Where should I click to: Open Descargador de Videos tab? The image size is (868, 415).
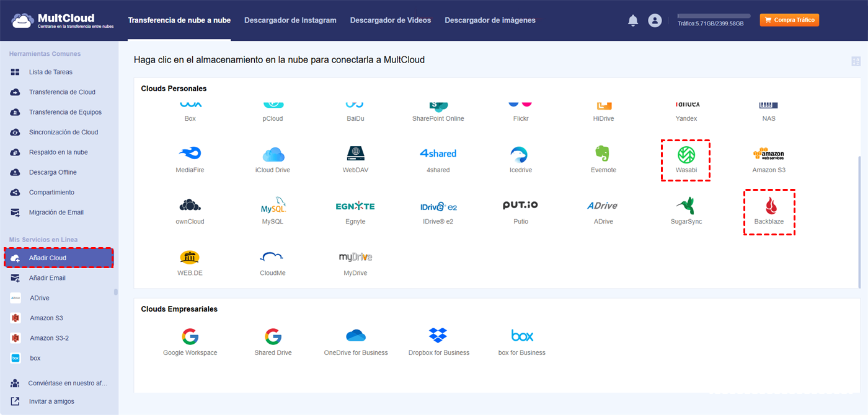tap(391, 20)
